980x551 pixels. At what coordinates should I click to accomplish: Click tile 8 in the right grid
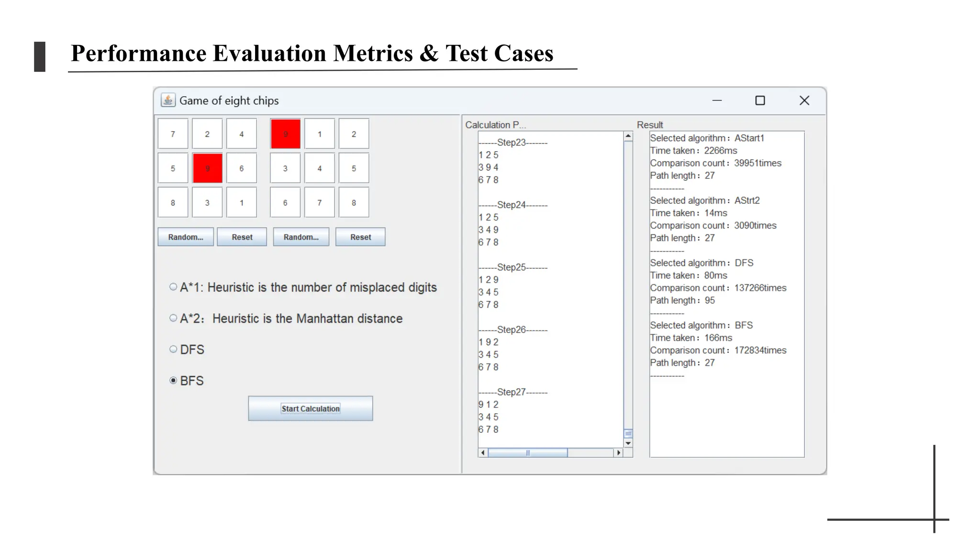354,203
